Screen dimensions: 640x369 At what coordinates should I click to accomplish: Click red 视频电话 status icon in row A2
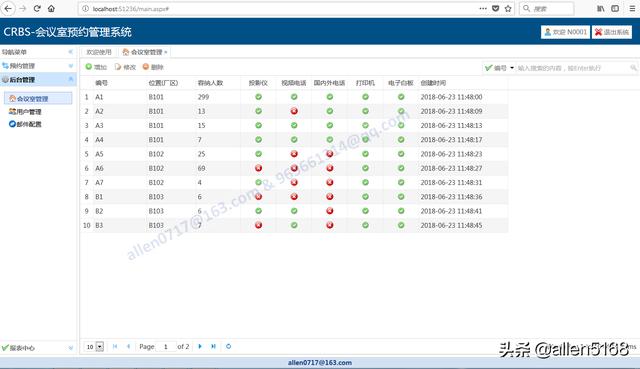(294, 111)
